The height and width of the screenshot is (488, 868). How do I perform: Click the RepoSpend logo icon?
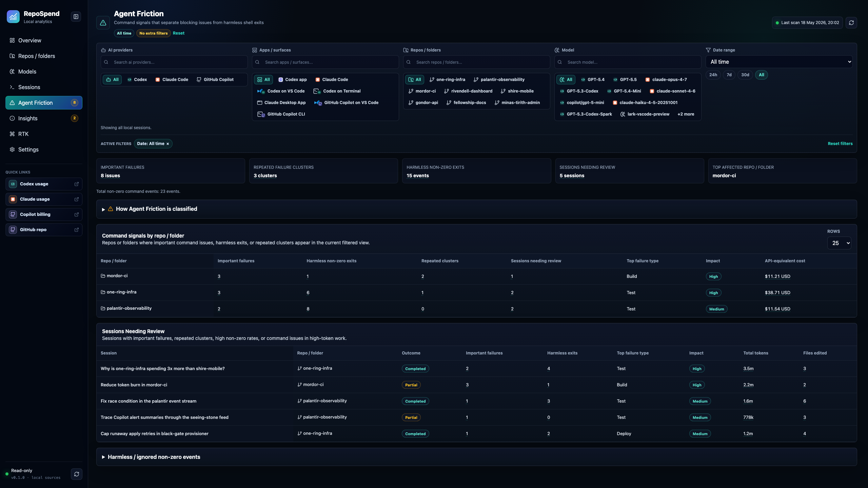(x=13, y=17)
